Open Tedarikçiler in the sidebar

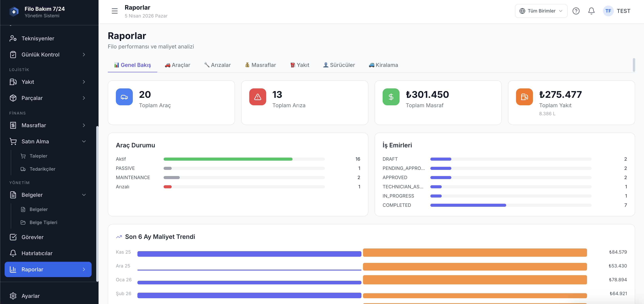[42, 169]
